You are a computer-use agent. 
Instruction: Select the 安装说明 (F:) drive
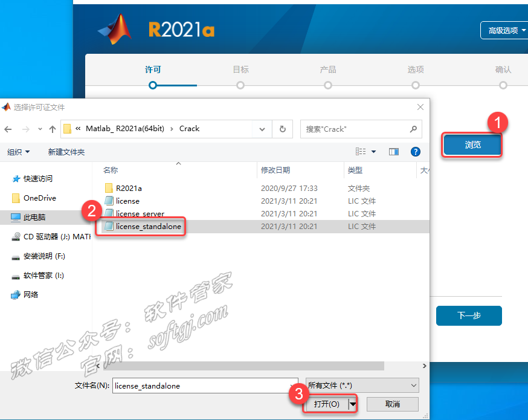[38, 256]
